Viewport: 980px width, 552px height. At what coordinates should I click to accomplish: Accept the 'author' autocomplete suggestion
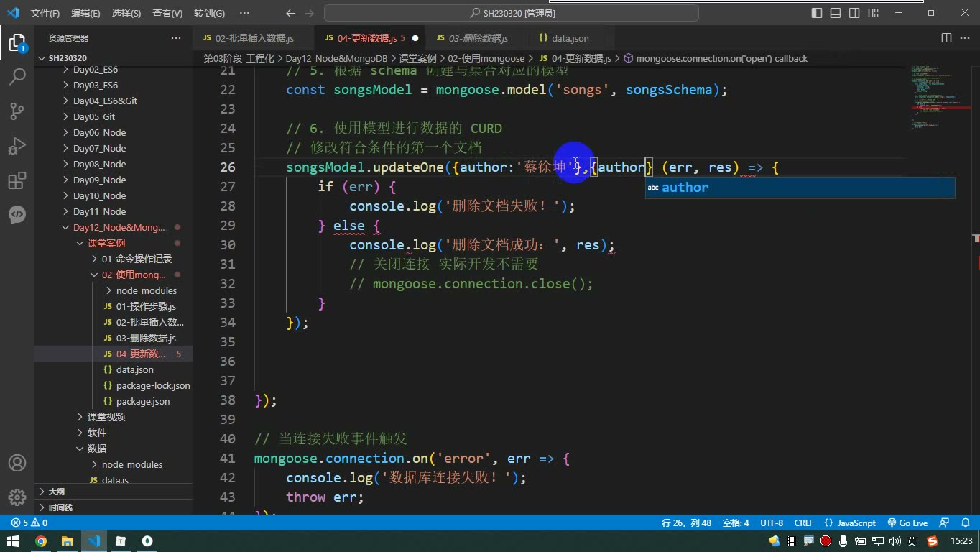point(800,188)
